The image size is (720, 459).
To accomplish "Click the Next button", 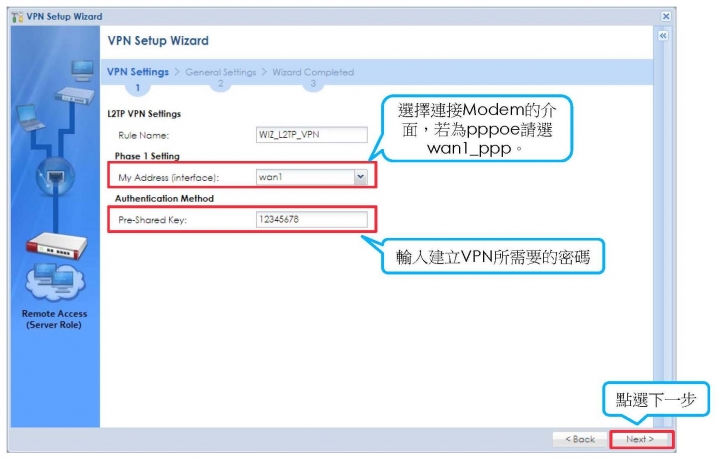I will pyautogui.click(x=641, y=439).
